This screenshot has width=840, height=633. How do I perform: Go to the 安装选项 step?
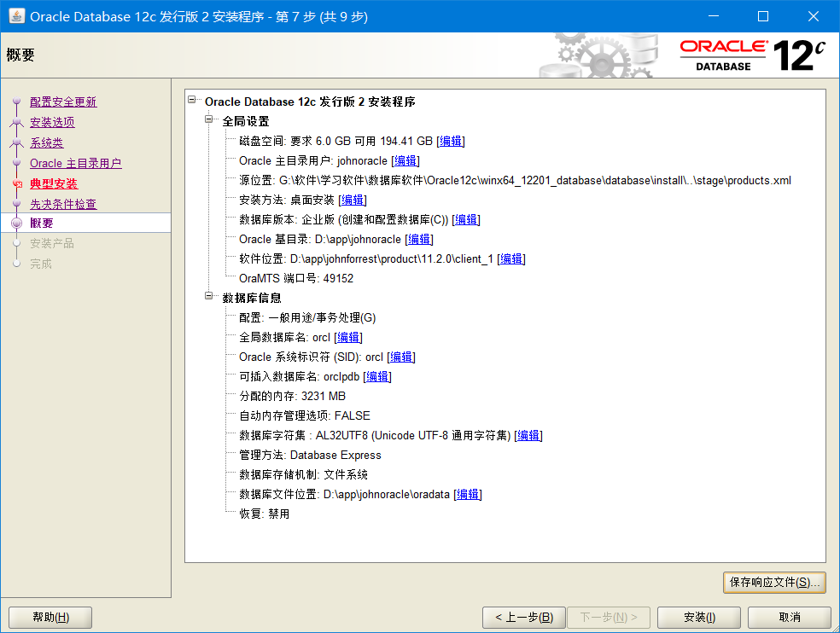[x=52, y=122]
